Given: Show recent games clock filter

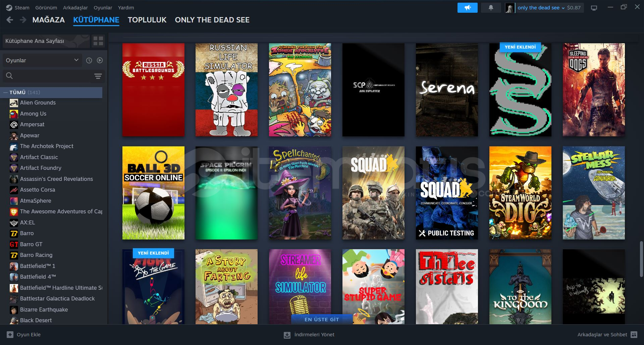Looking at the screenshot, I should (89, 60).
